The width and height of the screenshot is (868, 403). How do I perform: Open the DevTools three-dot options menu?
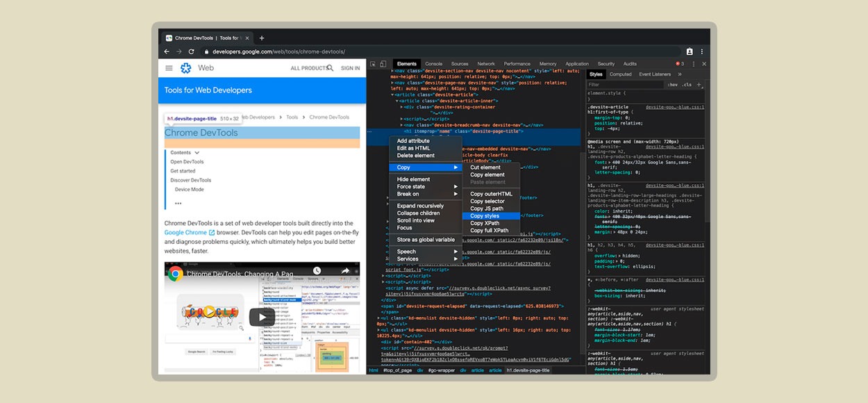[x=694, y=64]
